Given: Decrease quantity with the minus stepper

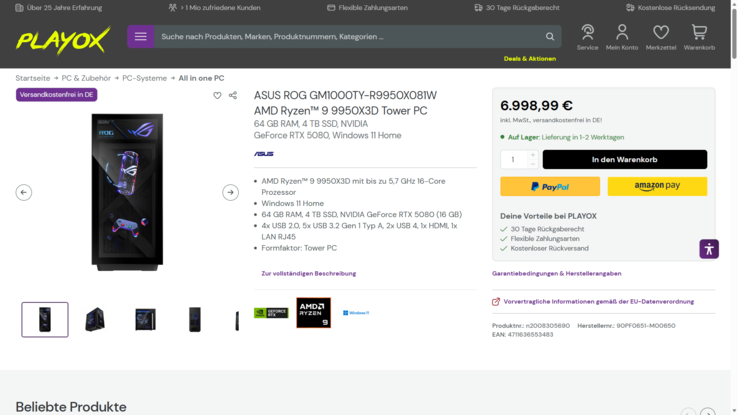Looking at the screenshot, I should tap(532, 164).
